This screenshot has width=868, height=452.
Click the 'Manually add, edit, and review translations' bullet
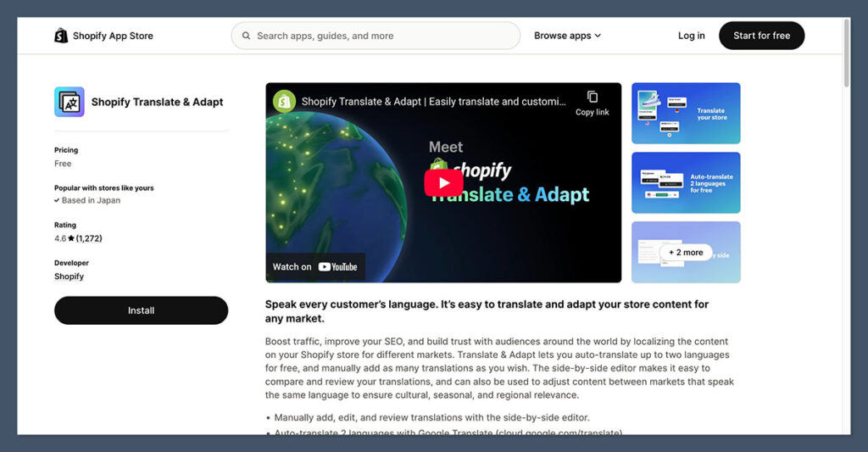coord(431,418)
